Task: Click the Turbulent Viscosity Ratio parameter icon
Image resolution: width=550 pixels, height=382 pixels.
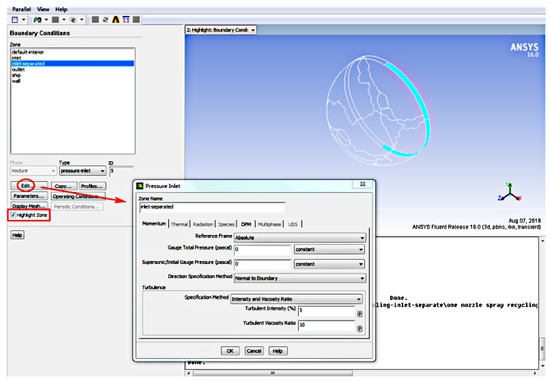Action: click(360, 329)
